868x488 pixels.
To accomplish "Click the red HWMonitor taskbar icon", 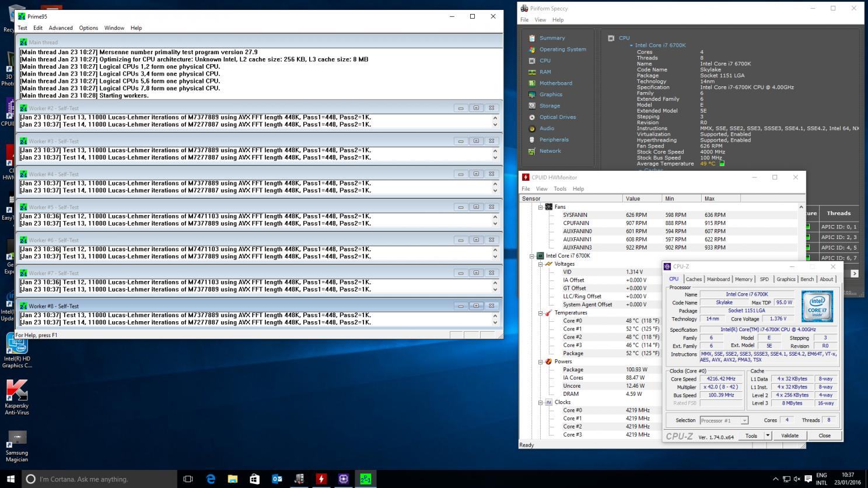I will point(321,479).
